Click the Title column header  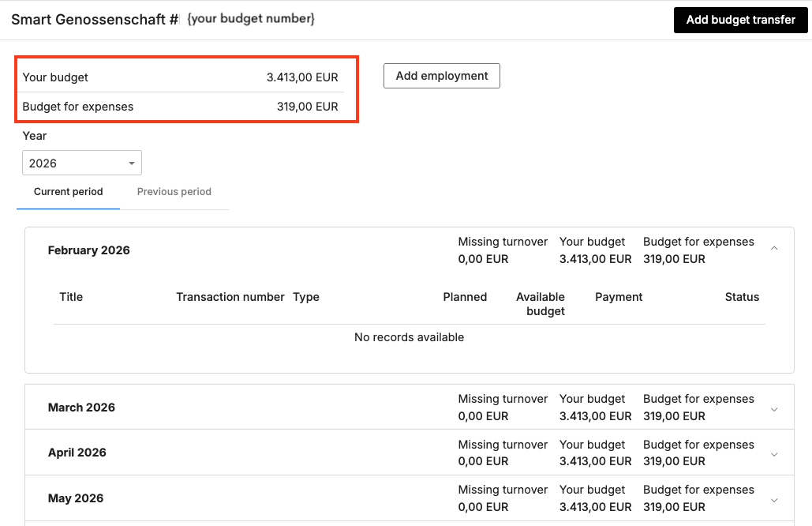click(71, 298)
